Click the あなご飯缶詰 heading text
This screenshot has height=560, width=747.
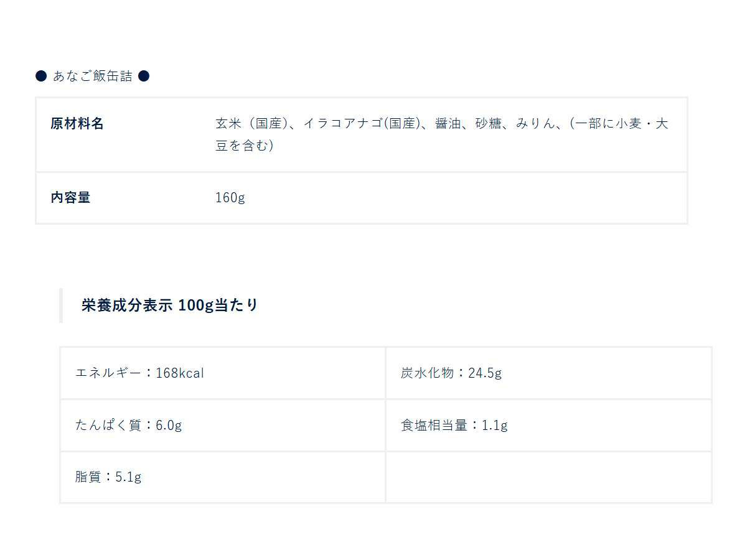pyautogui.click(x=93, y=76)
